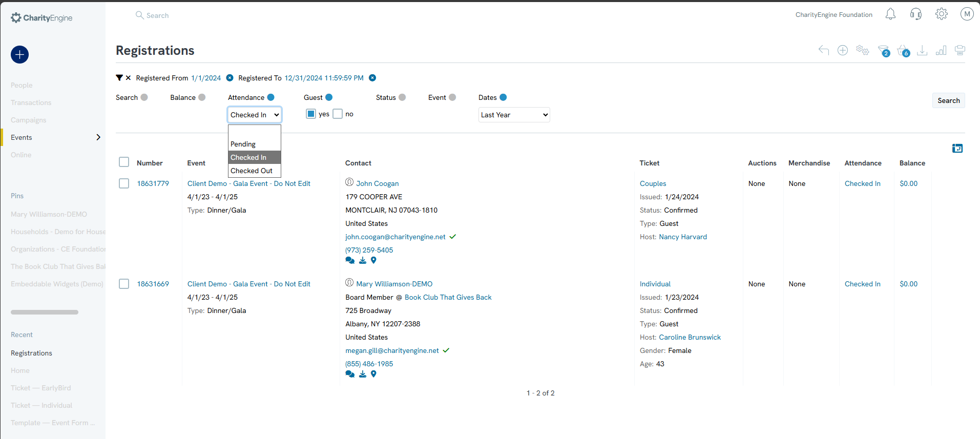Open the Nancy Harvard host link
The image size is (980, 439).
tap(682, 237)
